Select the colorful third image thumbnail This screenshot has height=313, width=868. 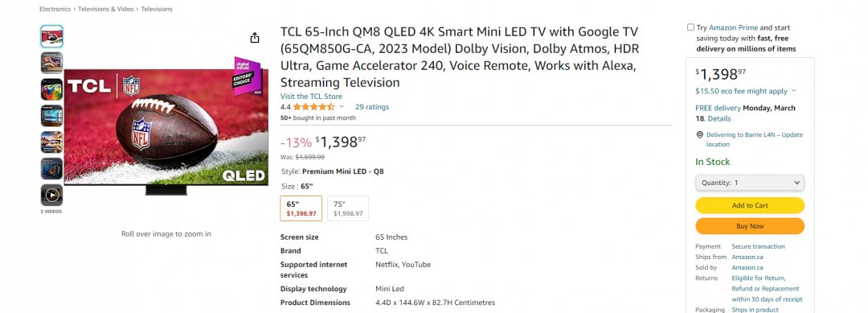51,89
